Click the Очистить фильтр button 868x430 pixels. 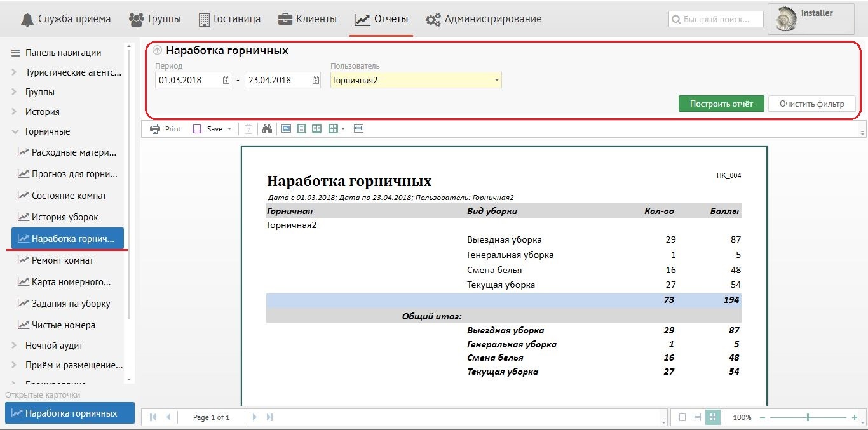coord(811,104)
